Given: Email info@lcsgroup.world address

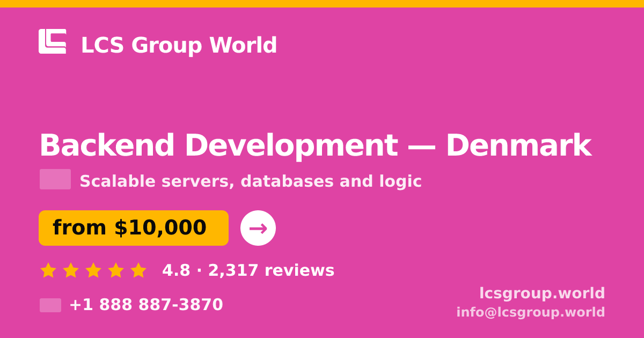Looking at the screenshot, I should coord(531,312).
